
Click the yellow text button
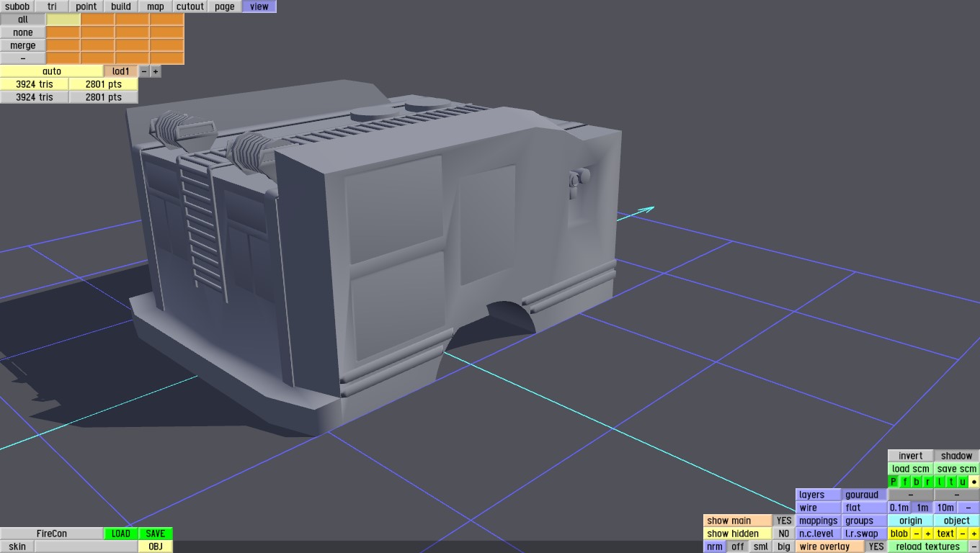tap(945, 534)
